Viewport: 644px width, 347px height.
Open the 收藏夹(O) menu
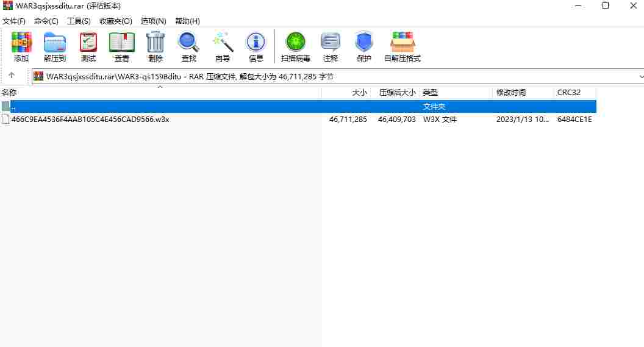point(116,21)
